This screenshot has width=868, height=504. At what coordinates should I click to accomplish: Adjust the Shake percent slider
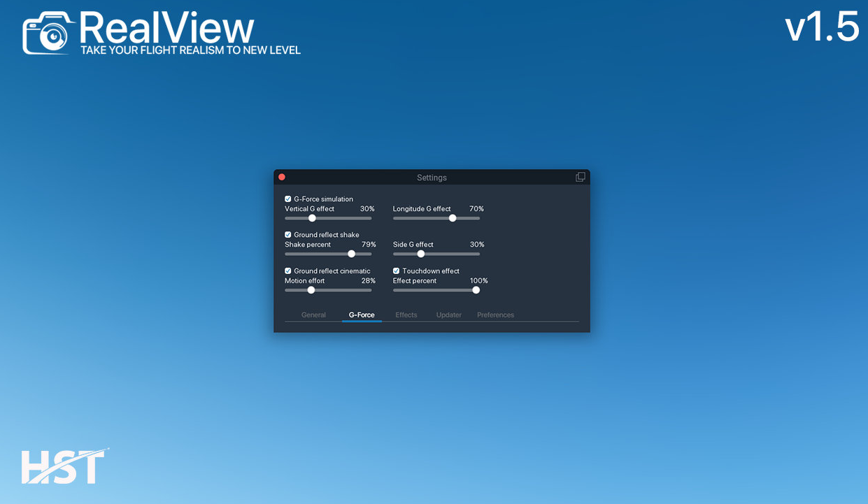352,254
